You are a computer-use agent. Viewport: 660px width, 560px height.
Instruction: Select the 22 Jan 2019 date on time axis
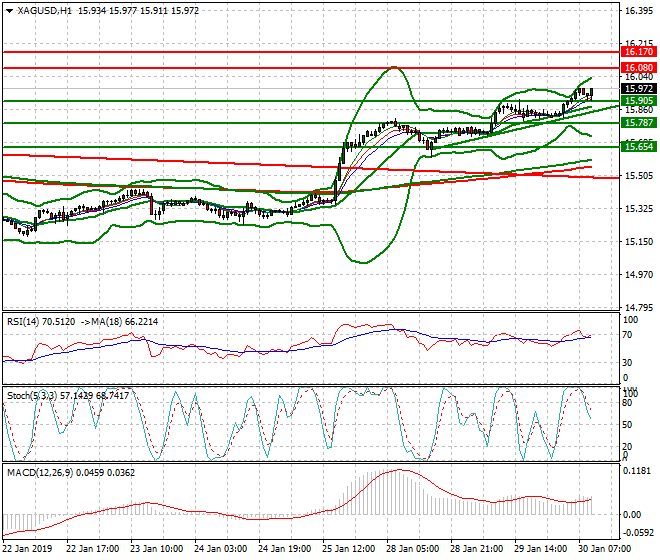(27, 549)
